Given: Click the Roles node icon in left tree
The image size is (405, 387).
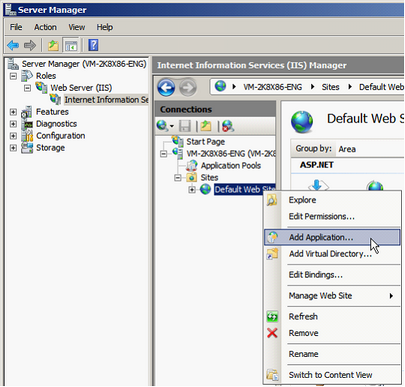Looking at the screenshot, I should [x=27, y=76].
